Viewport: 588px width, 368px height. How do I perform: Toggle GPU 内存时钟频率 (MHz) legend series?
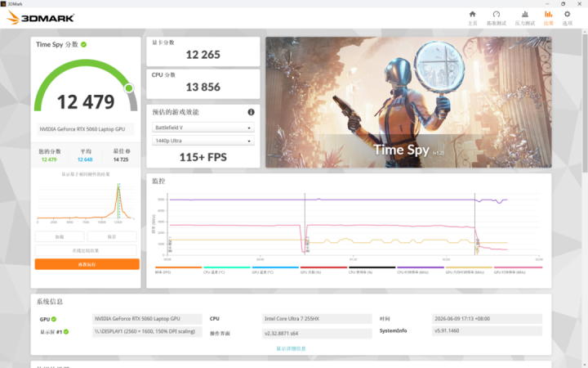coord(469,270)
